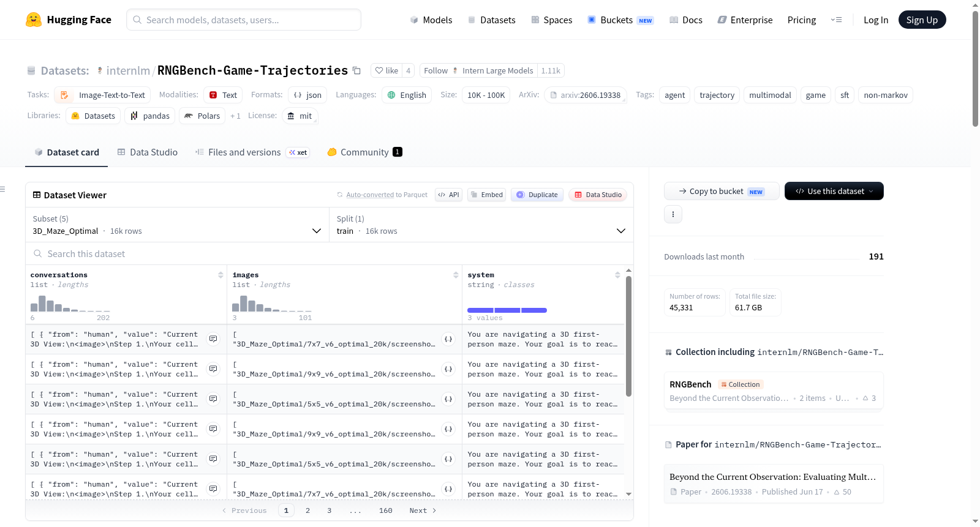Open the three-dot more options button
Viewport: 980px width, 527px height.
pos(673,214)
